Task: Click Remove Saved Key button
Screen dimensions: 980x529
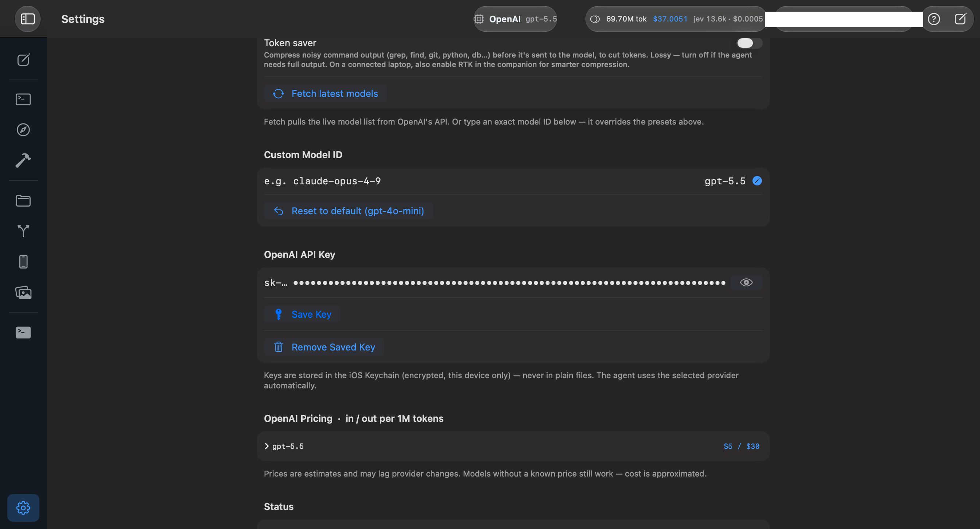Action: 324,347
